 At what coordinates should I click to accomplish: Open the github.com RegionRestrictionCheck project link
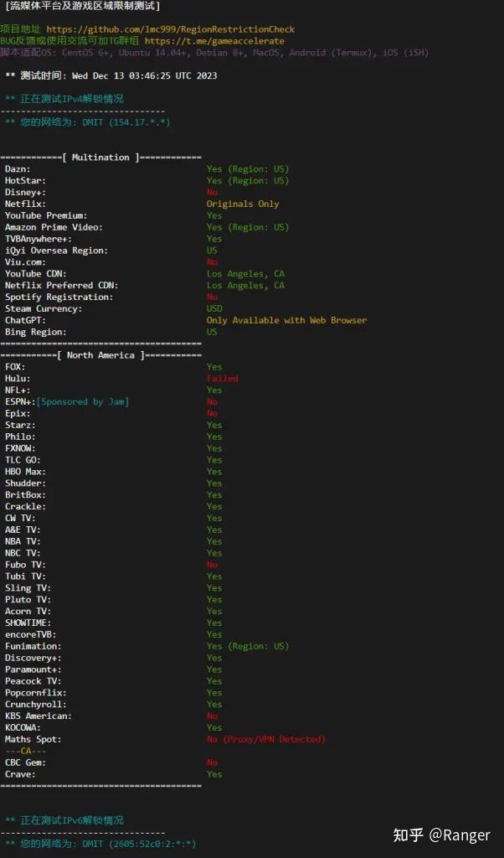coord(170,29)
